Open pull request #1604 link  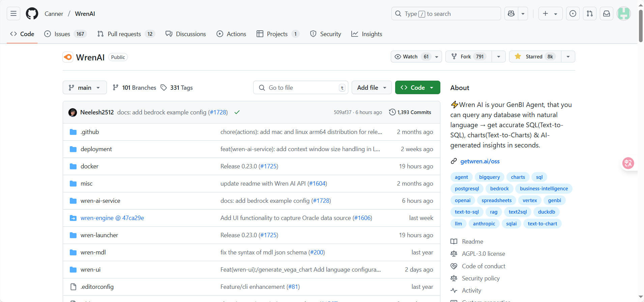point(317,184)
